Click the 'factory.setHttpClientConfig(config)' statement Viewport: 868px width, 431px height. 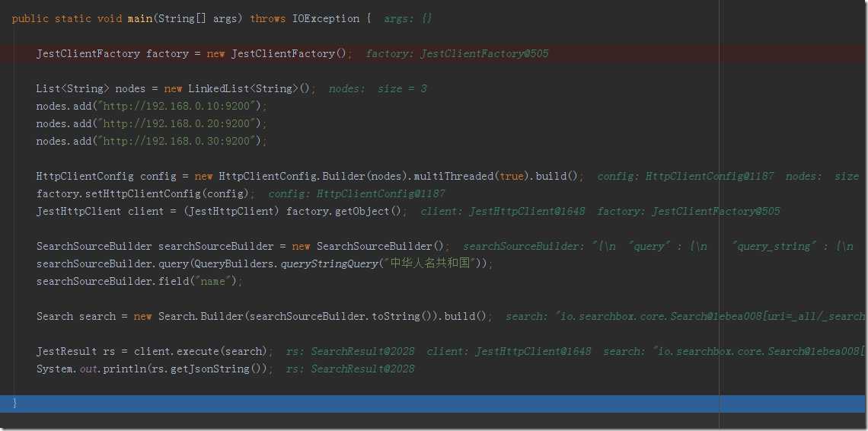(145, 194)
